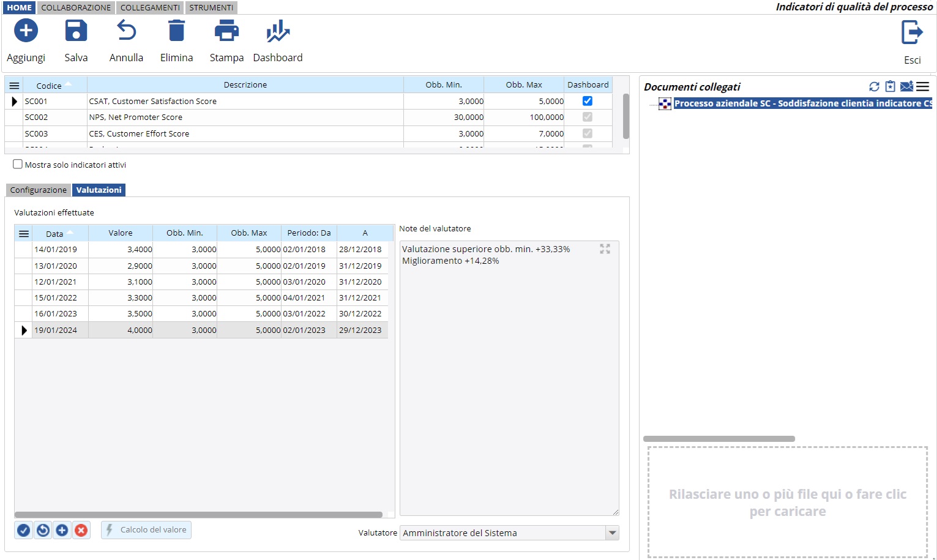This screenshot has height=560, width=937.
Task: Open the indicators grid hamburger menu
Action: click(14, 86)
